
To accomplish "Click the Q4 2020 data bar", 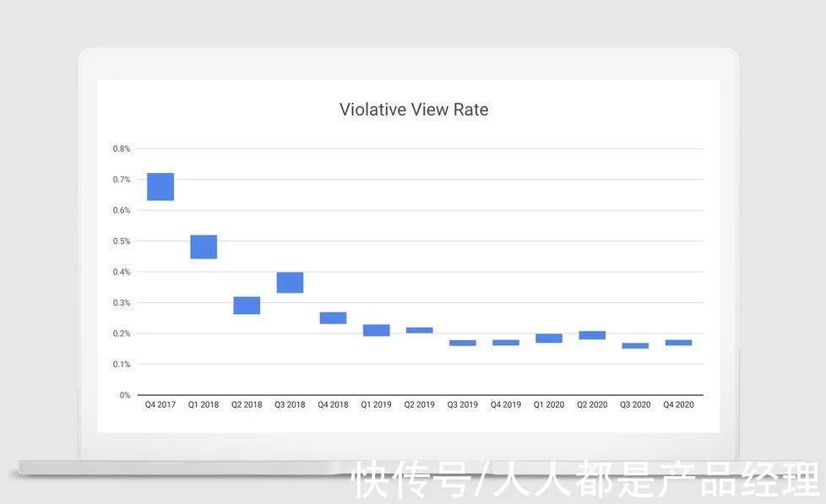I will coord(678,343).
